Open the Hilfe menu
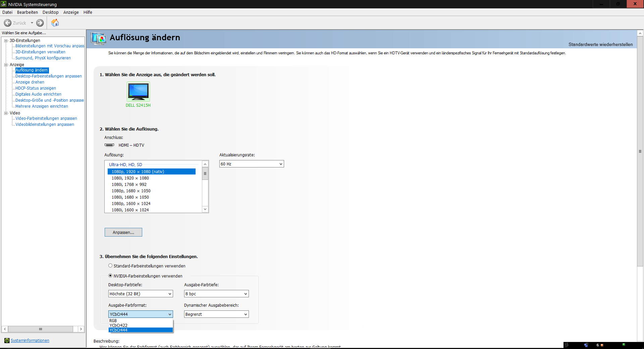Viewport: 644px width, 349px height. pyautogui.click(x=88, y=12)
